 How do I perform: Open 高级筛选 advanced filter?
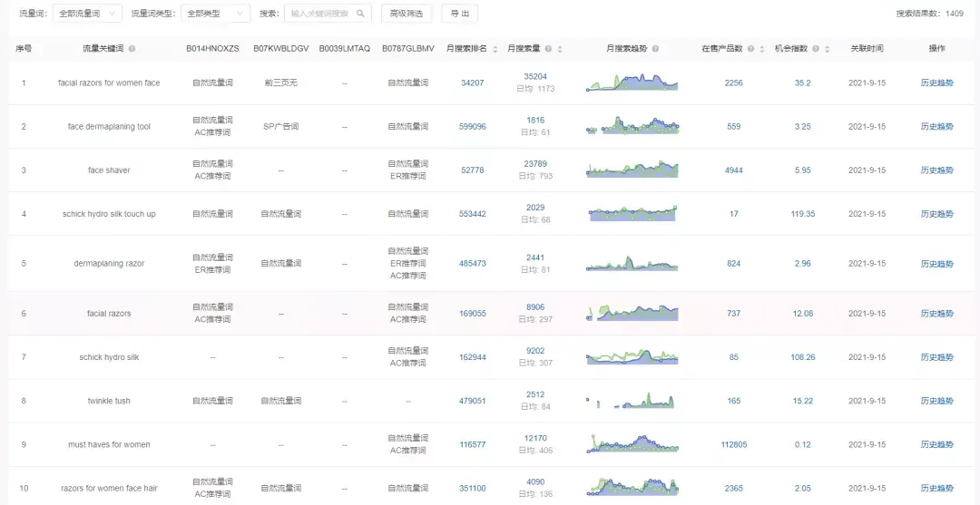[x=407, y=13]
